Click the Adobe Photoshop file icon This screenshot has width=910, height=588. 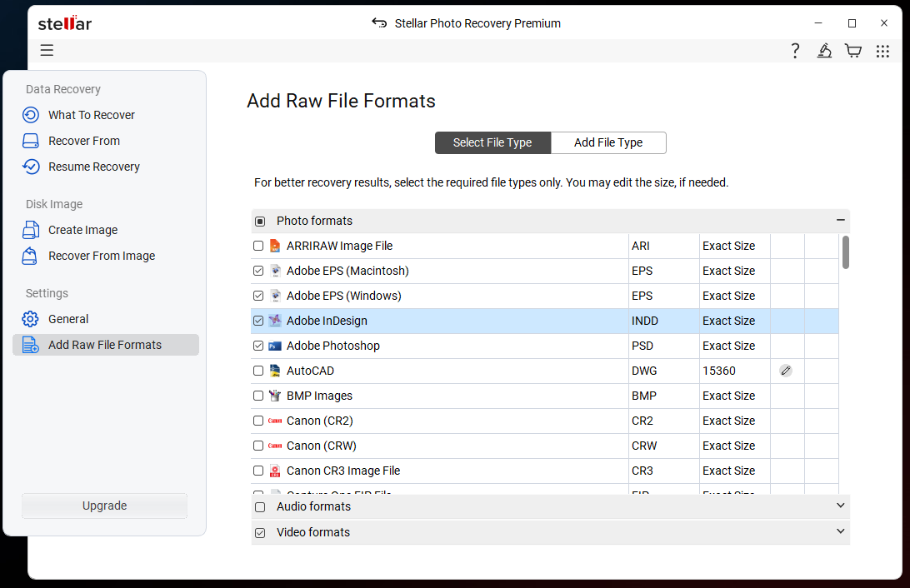click(x=275, y=346)
